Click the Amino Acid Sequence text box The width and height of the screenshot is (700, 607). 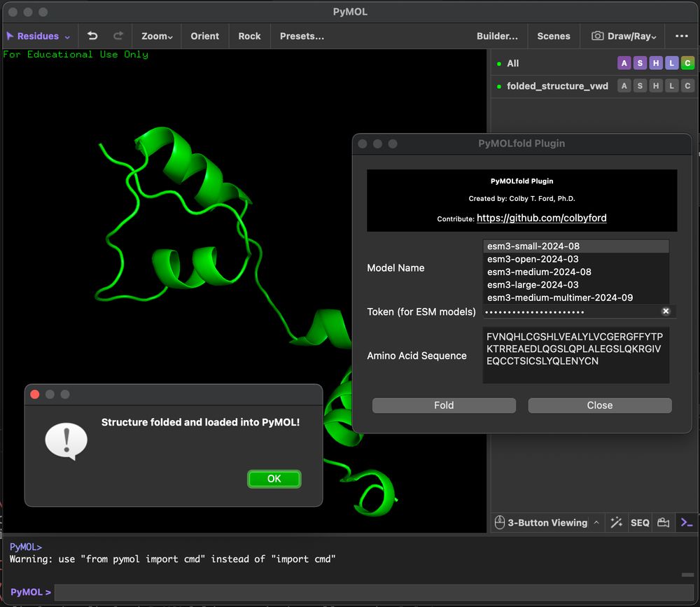[576, 355]
